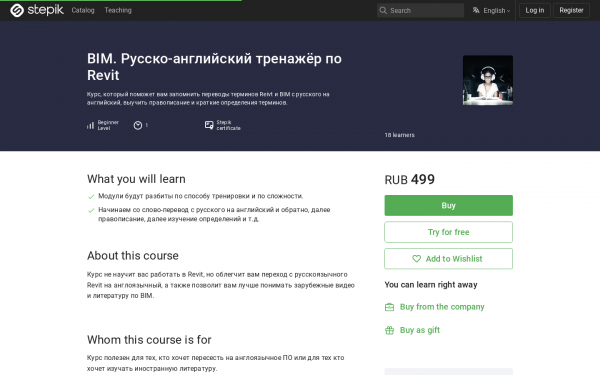Click checkmark beside 'Начинаем со слово-перевод'
The image size is (600, 375).
(x=91, y=210)
